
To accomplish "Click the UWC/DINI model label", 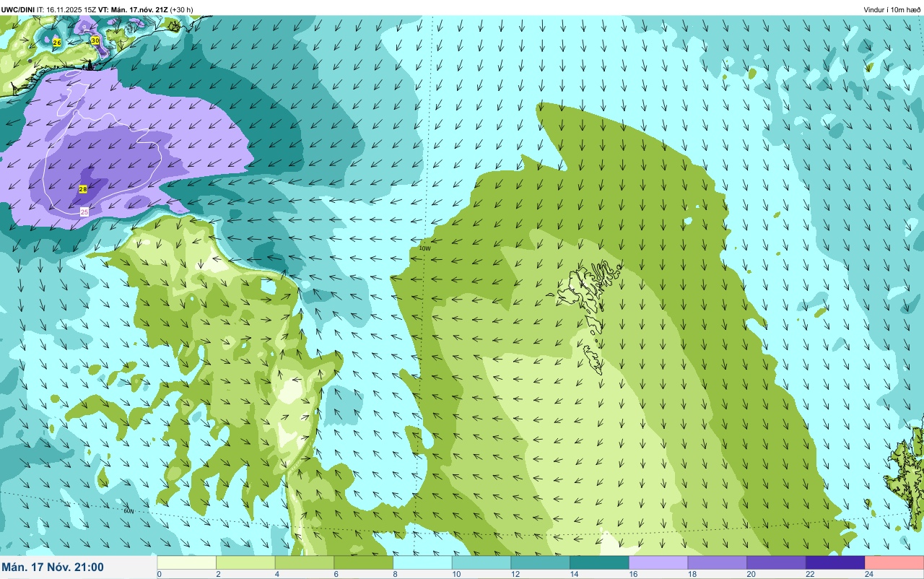I will [x=18, y=9].
